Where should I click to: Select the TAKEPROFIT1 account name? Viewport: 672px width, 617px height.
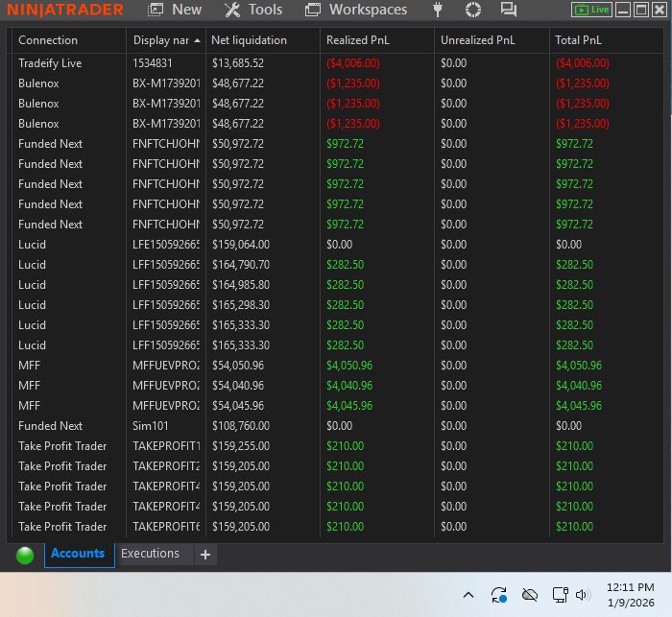pyautogui.click(x=166, y=446)
